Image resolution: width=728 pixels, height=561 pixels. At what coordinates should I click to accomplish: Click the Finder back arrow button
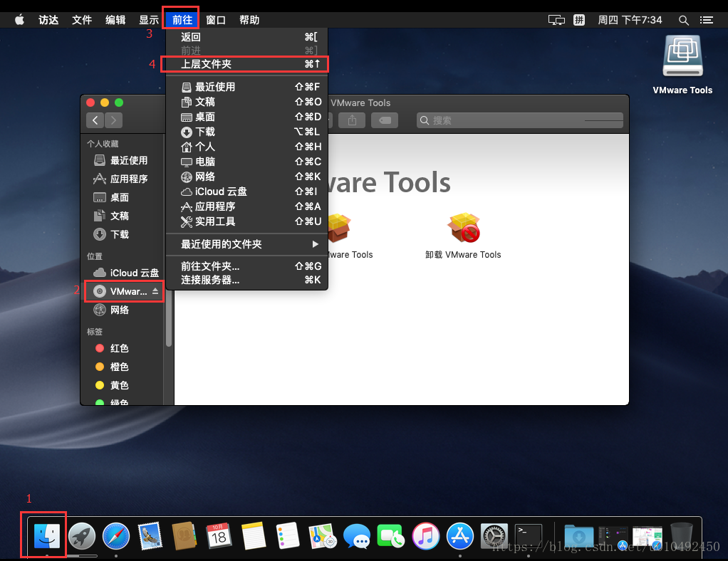click(95, 120)
